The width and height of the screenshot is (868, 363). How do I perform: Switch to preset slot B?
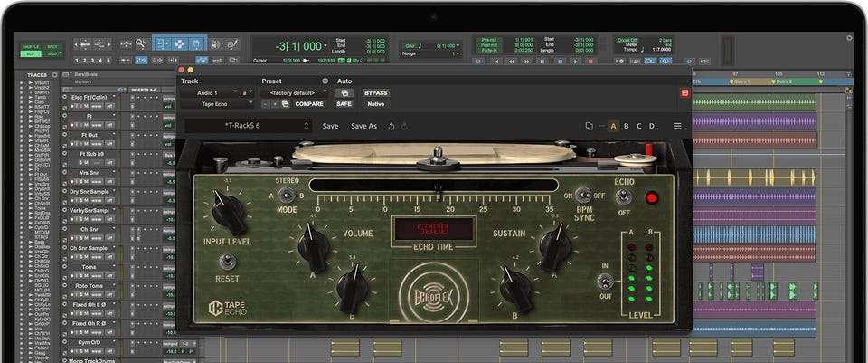click(x=626, y=126)
